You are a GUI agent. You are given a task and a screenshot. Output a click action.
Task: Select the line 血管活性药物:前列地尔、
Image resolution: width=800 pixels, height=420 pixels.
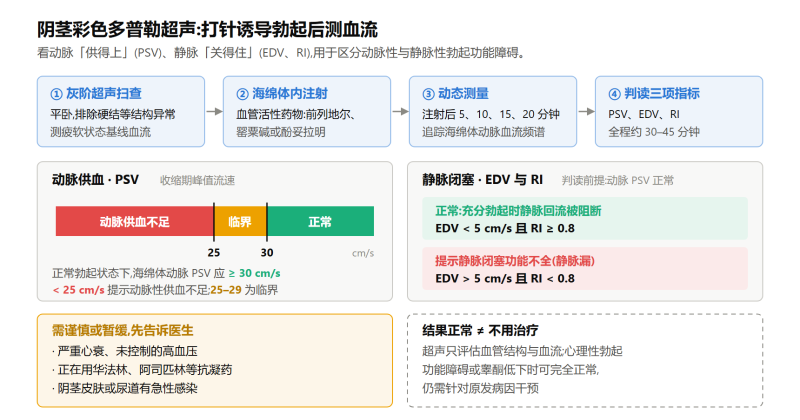coord(296,114)
